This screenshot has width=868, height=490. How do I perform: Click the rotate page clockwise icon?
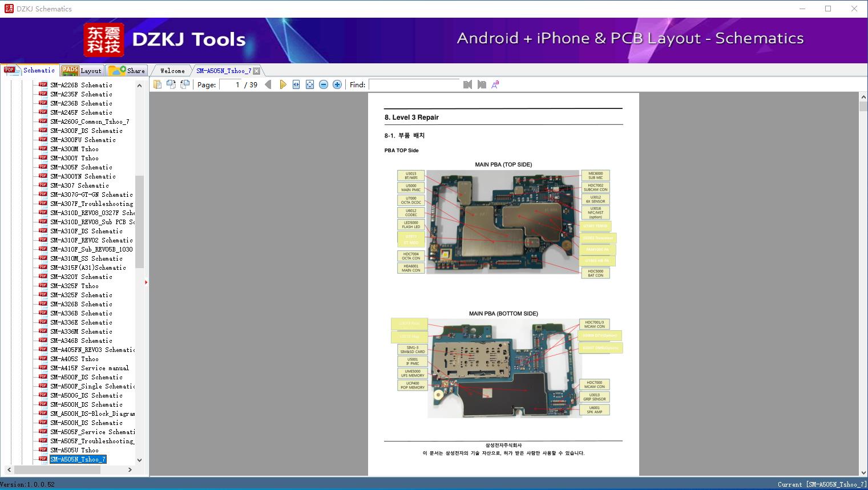(184, 84)
